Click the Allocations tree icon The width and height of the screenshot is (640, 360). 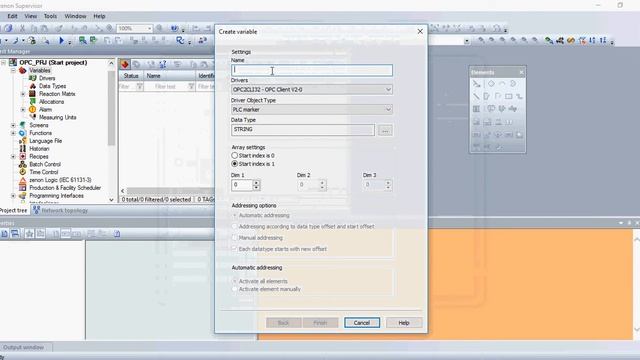tap(33, 102)
